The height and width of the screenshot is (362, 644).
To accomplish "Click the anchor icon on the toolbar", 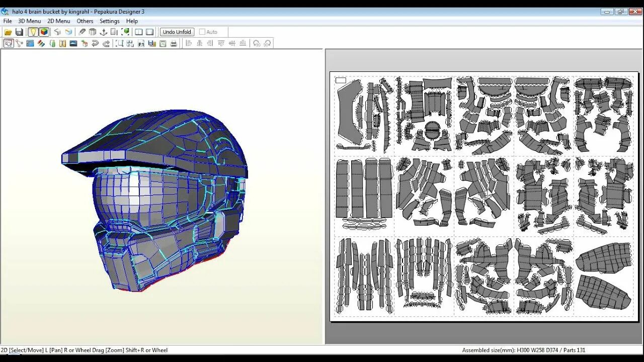I will click(103, 32).
